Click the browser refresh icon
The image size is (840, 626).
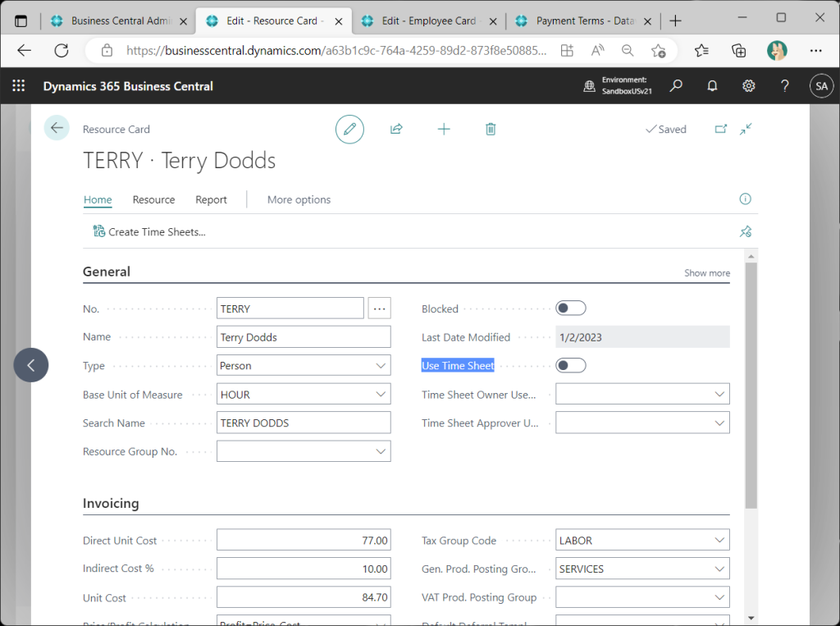click(x=62, y=51)
